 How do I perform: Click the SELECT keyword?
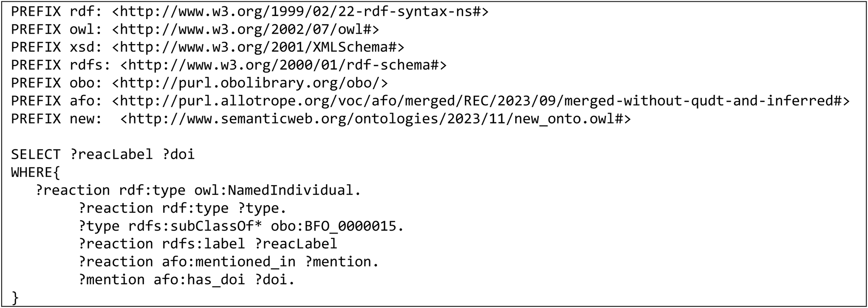click(36, 154)
